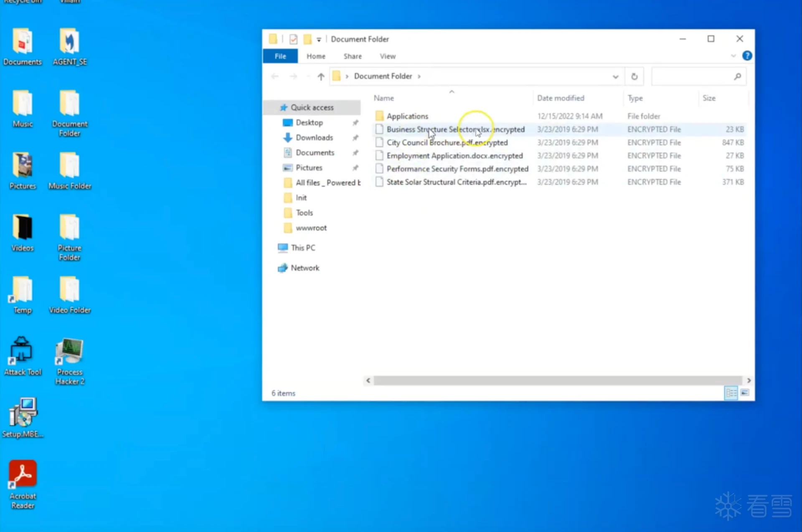Unpin Downloads using its pin icon
This screenshot has height=532, width=802.
coord(355,138)
